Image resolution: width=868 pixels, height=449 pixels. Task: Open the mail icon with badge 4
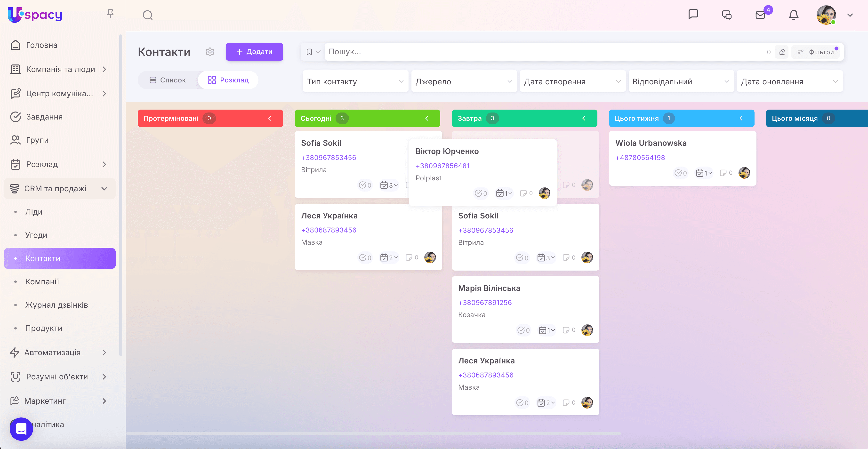tap(761, 15)
